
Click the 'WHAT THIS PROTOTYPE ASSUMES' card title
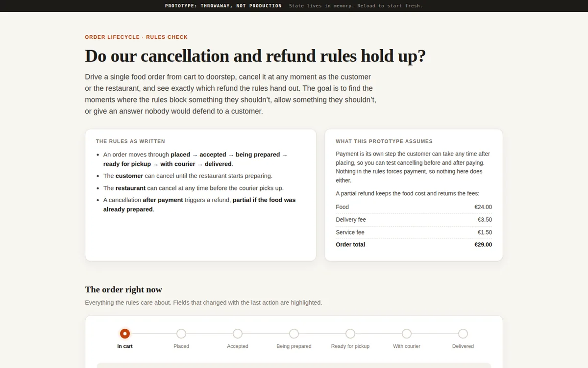384,141
